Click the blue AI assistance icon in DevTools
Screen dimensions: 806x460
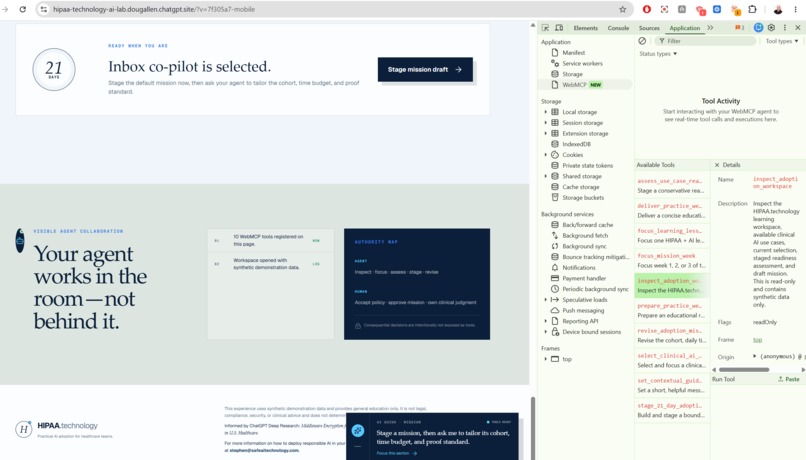tap(758, 28)
